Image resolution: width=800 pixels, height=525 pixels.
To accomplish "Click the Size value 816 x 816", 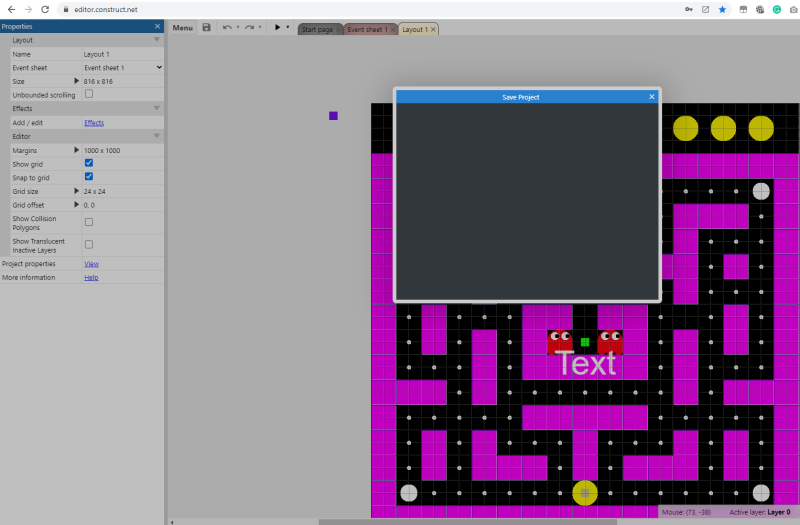I will click(x=98, y=82).
